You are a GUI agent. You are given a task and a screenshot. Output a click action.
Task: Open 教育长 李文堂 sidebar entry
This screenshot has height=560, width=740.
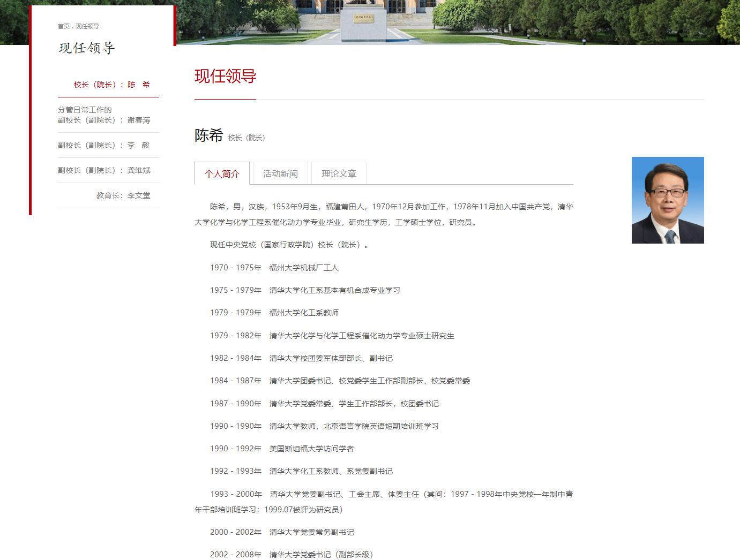pyautogui.click(x=123, y=195)
